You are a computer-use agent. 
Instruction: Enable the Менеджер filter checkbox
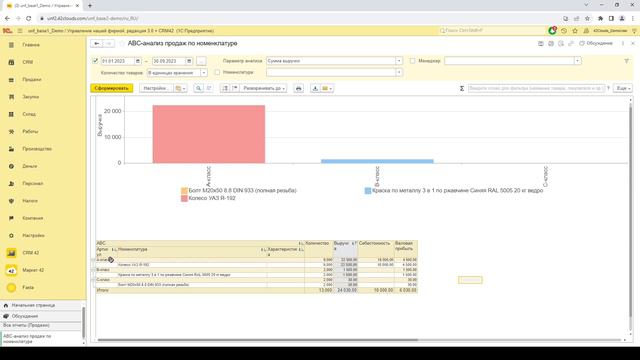point(412,61)
